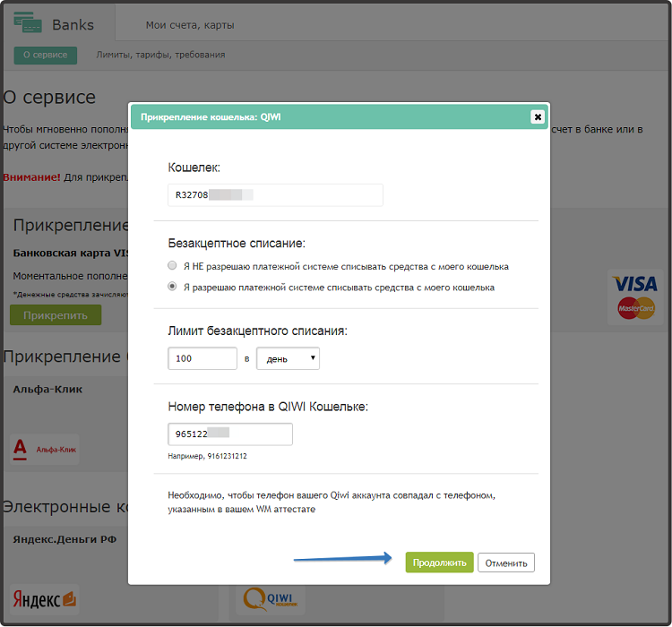Image resolution: width=672 pixels, height=627 pixels.
Task: Click the 'Внимание!' red warning text
Action: pos(31,177)
